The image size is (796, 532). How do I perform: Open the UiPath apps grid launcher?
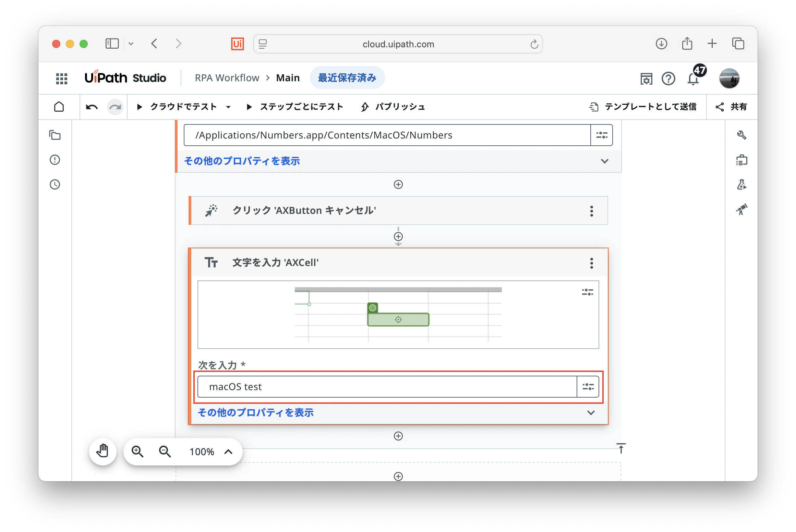click(x=62, y=78)
